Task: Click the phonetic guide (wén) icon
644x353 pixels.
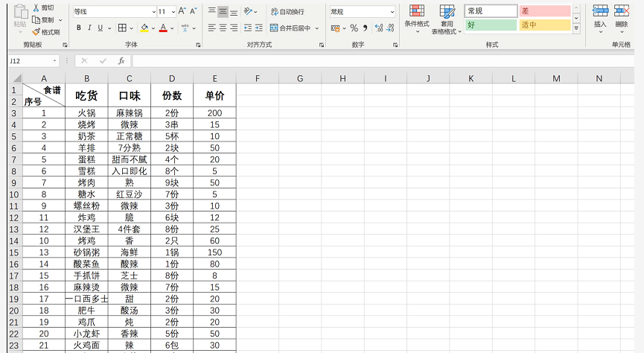Action: point(185,28)
